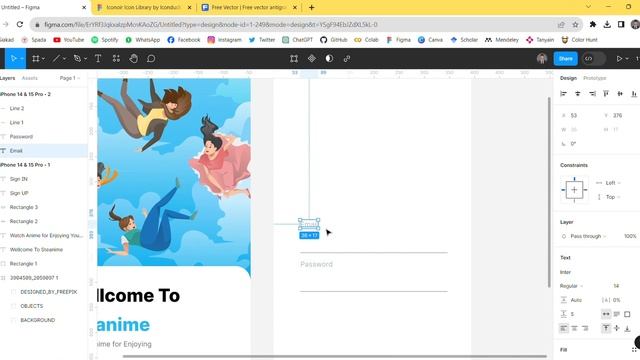Set text align left in Text panel
This screenshot has width=640, height=360.
coord(564,328)
